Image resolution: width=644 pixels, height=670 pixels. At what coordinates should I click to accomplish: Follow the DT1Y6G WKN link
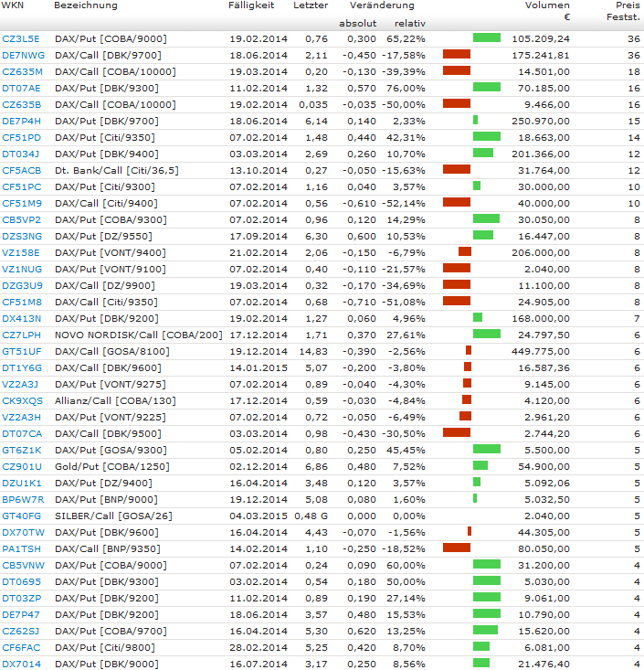pos(22,367)
